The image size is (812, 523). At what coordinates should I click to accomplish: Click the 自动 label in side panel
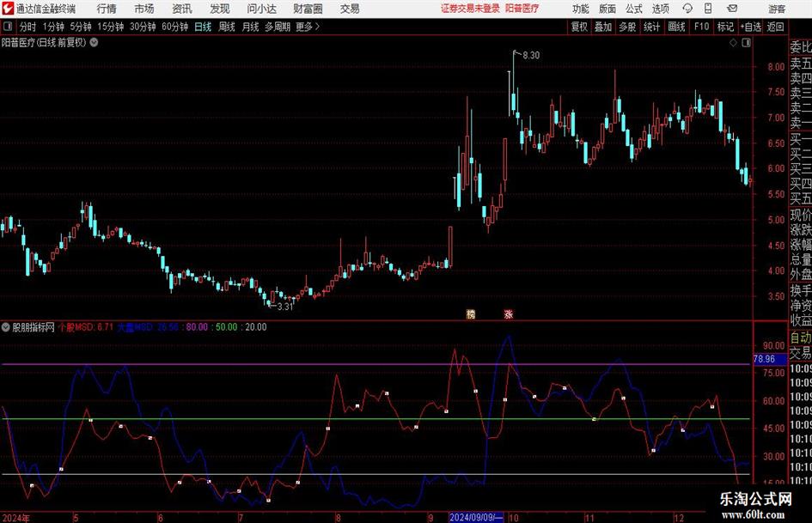[x=800, y=338]
